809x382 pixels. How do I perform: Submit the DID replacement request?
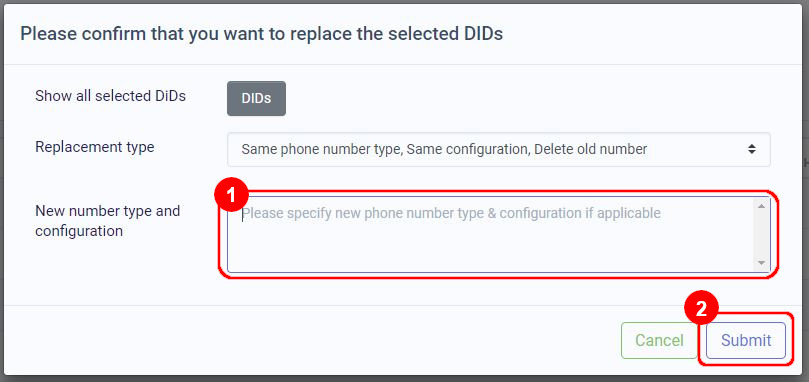746,341
